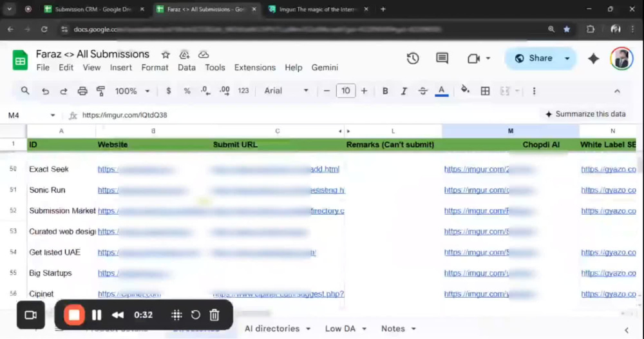This screenshot has height=339, width=644.
Task: Toggle italic formatting
Action: 404,92
